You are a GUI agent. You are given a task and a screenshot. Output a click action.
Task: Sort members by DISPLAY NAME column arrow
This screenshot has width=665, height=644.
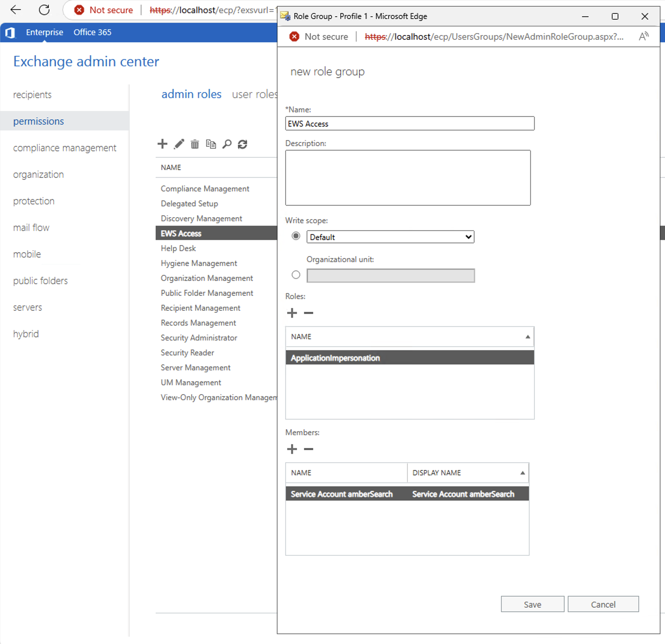click(522, 473)
